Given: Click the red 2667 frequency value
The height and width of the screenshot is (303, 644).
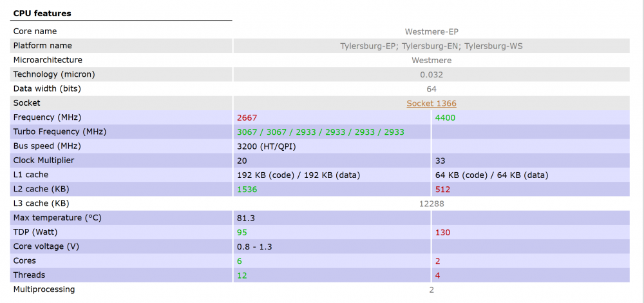Looking at the screenshot, I should pos(247,117).
